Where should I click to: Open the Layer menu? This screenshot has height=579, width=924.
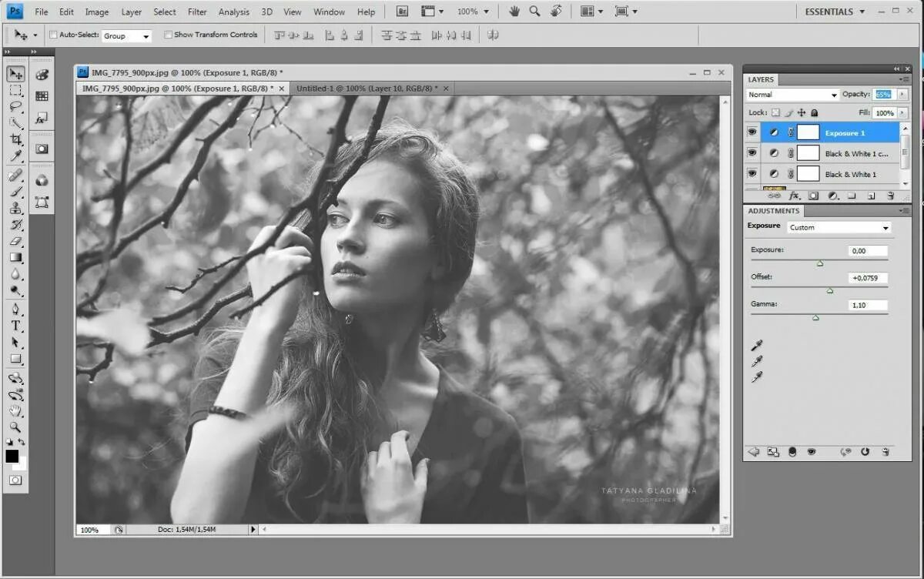pyautogui.click(x=132, y=12)
